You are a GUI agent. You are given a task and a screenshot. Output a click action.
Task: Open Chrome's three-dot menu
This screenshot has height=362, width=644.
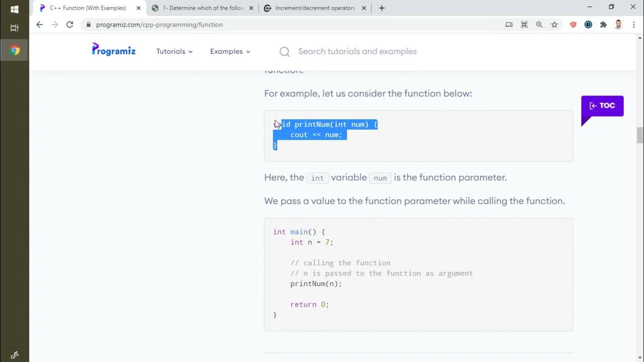[x=634, y=25]
